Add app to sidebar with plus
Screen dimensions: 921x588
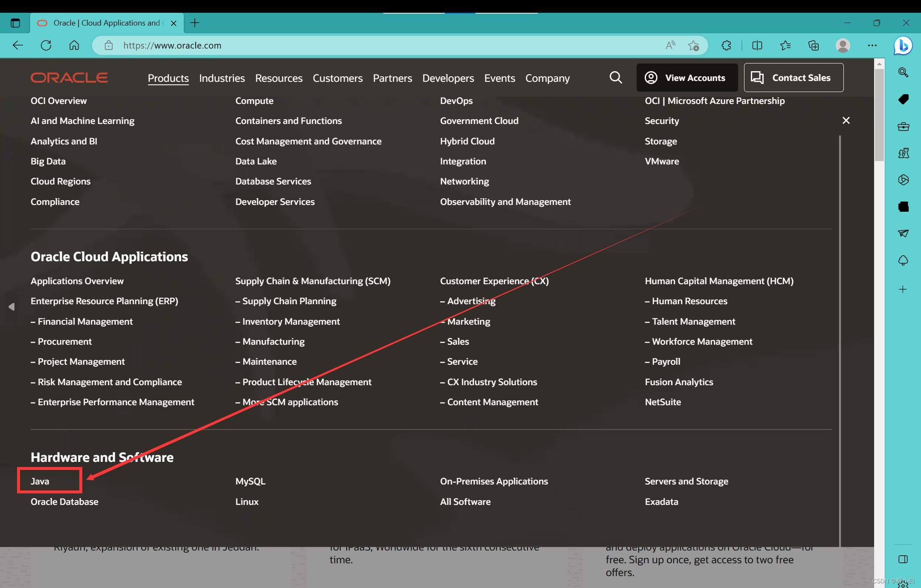pyautogui.click(x=903, y=290)
